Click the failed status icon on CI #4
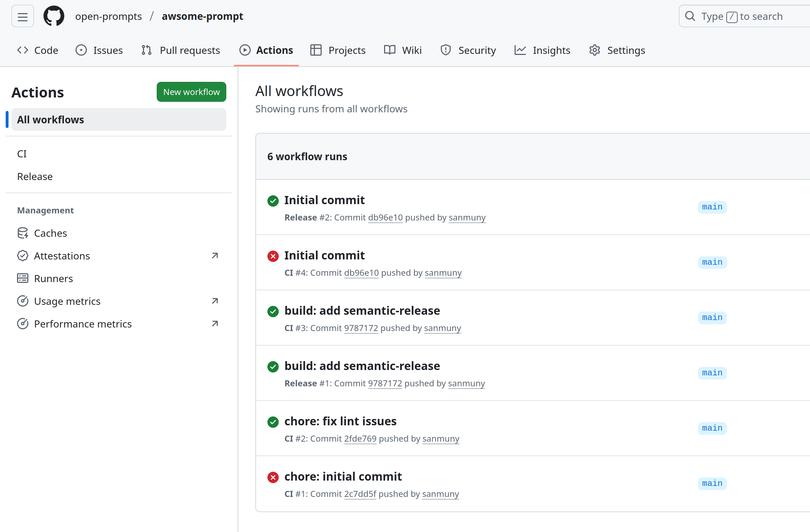The image size is (810, 532). point(273,256)
